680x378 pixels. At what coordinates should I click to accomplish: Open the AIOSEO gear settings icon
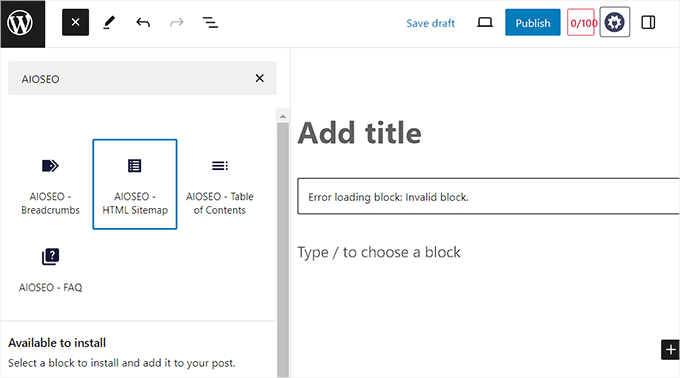[615, 22]
